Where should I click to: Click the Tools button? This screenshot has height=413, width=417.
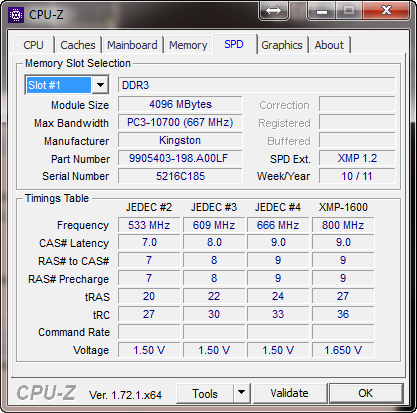205,394
